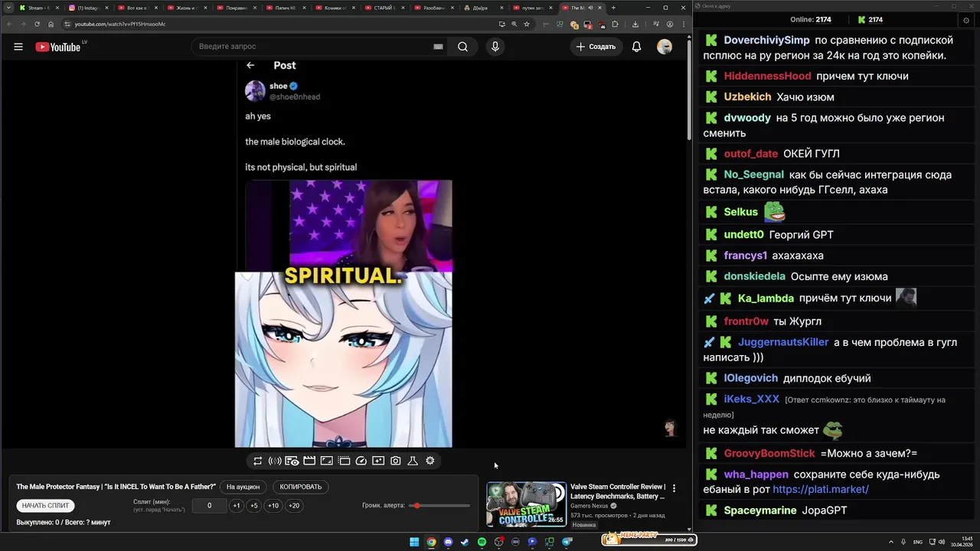Click the НАЧАТЬ СПЛИТ button
Viewport: 980px width, 551px height.
click(x=45, y=506)
